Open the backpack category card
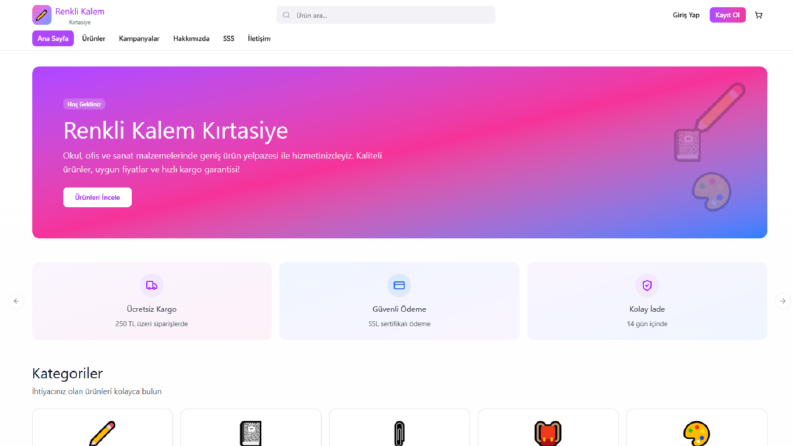 548,428
